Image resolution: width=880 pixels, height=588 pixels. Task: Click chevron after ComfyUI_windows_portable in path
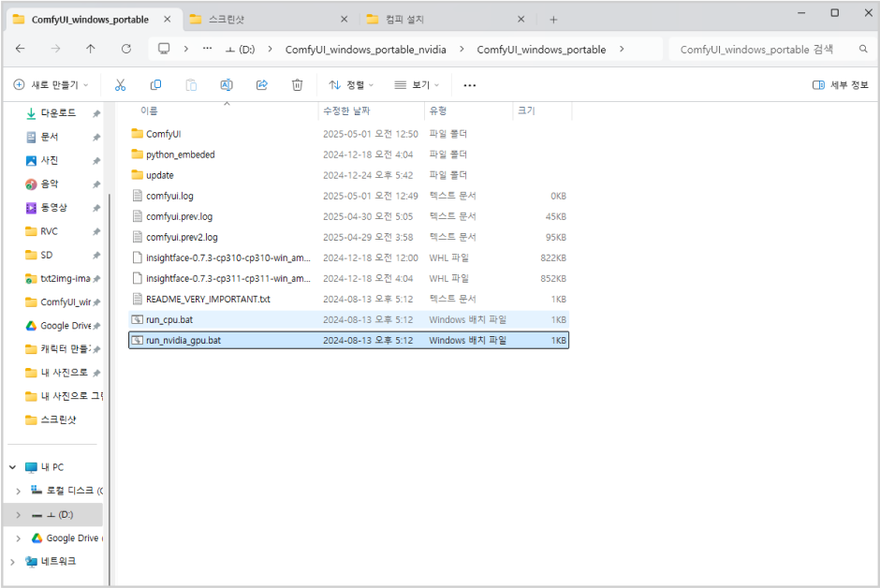pos(622,49)
